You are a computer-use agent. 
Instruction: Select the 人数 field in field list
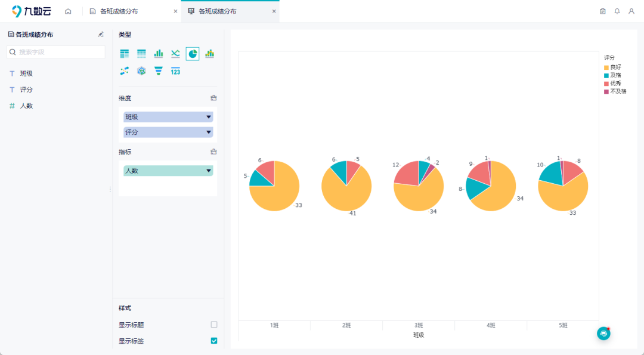click(26, 106)
